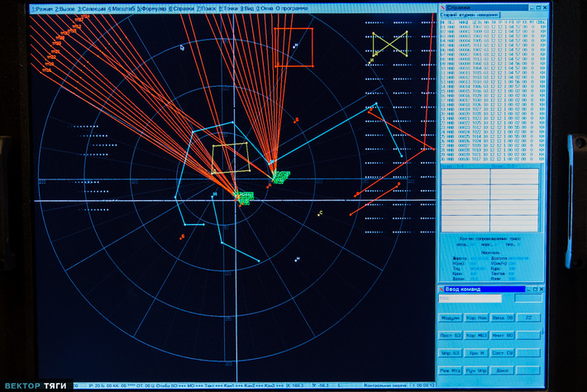Click the command text input field
587x392 pixels.
coord(470,299)
